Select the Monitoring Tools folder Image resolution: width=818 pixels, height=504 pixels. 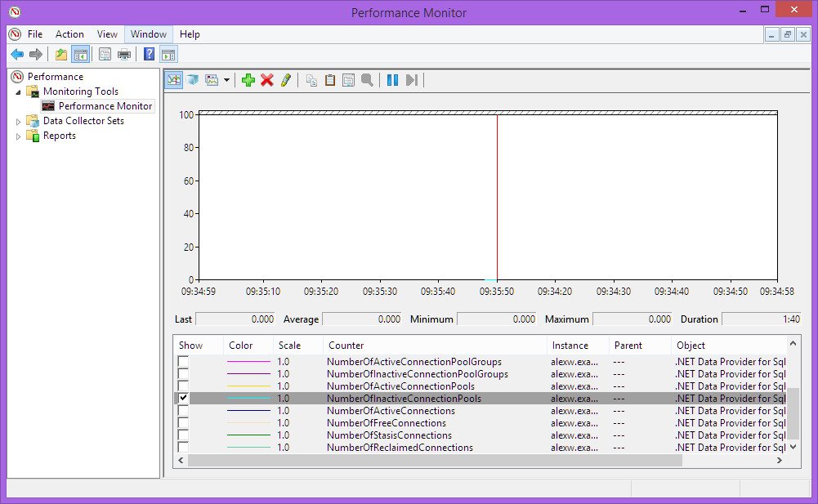(80, 91)
